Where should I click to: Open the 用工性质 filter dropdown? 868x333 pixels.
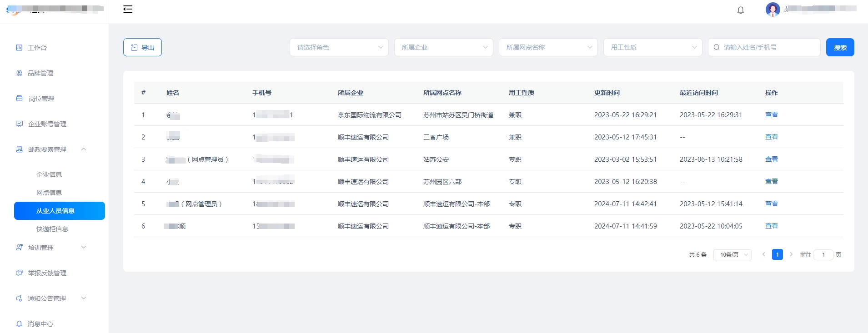652,47
